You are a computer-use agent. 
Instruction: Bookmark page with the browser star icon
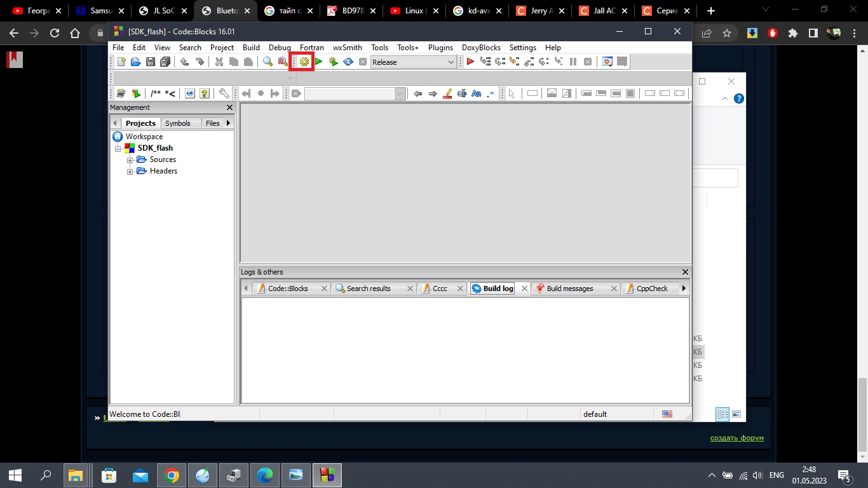[x=727, y=33]
